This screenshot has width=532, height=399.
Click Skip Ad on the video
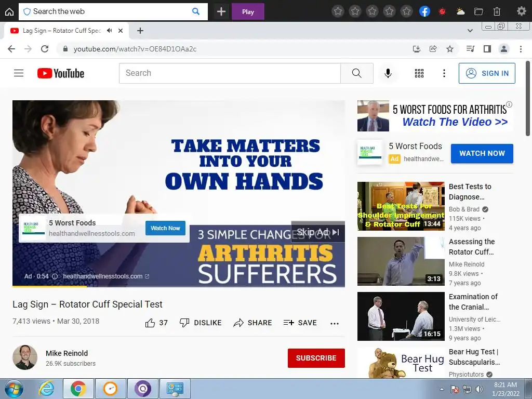[318, 232]
